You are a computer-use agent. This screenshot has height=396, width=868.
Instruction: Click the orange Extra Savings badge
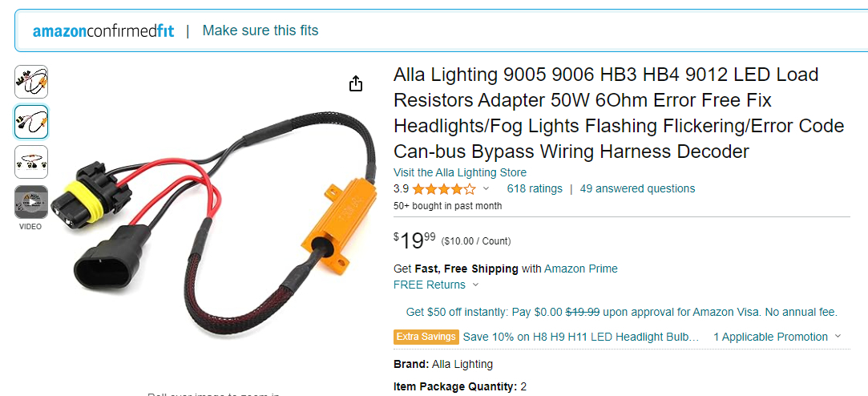(x=426, y=337)
